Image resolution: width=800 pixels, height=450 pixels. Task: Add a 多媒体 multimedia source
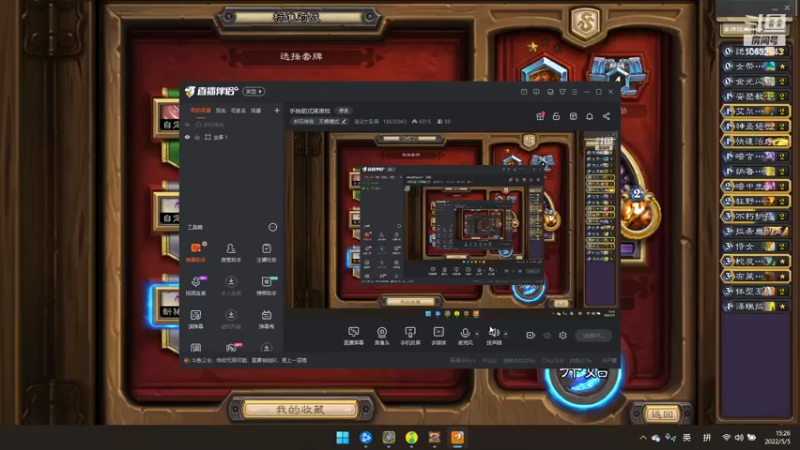[438, 336]
